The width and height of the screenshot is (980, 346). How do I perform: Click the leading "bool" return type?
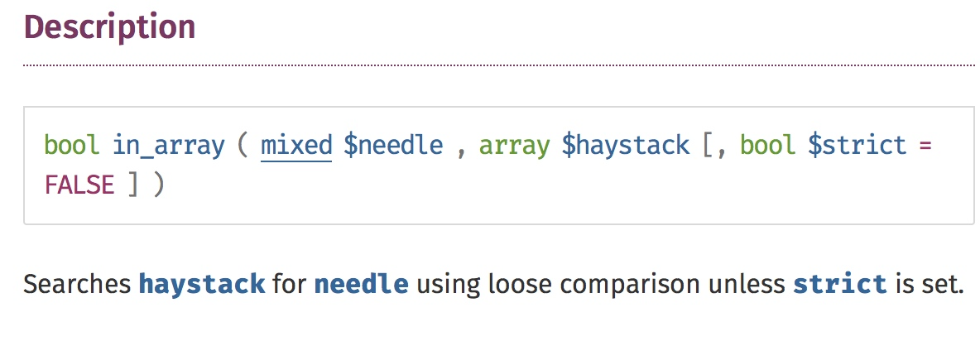pos(70,146)
